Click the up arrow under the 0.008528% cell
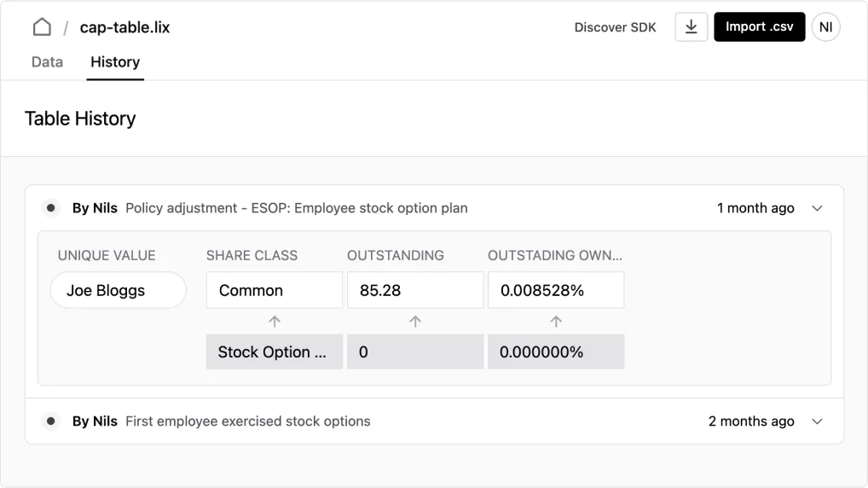868x488 pixels. pos(556,322)
